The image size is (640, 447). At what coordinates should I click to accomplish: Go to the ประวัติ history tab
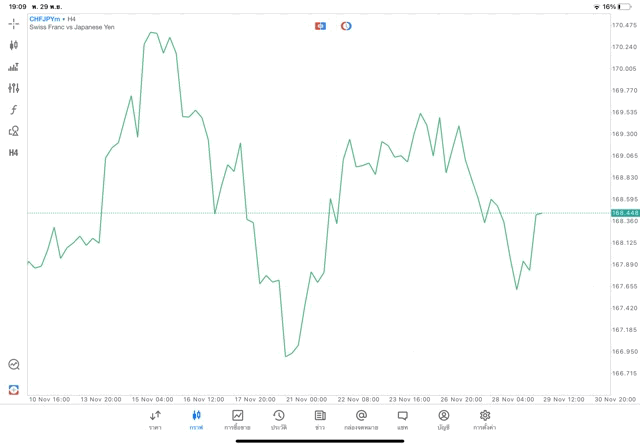(278, 420)
